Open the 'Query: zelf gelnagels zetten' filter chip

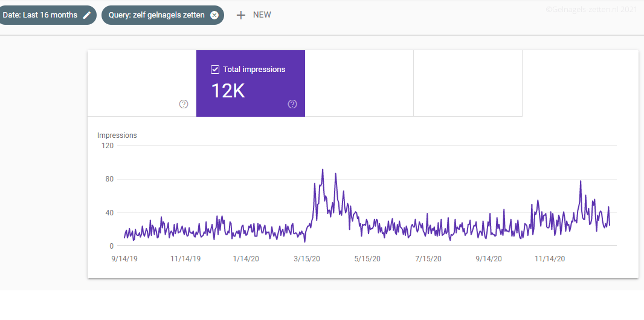[156, 15]
